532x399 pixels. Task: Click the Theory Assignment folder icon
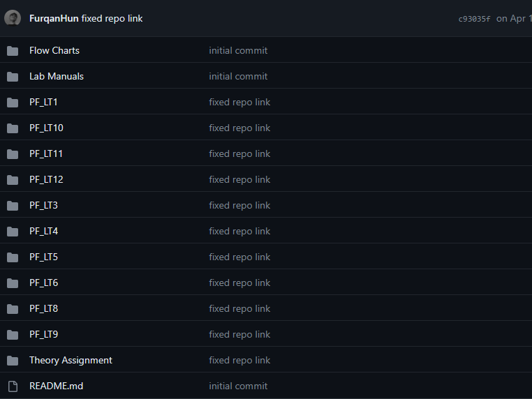tap(13, 361)
